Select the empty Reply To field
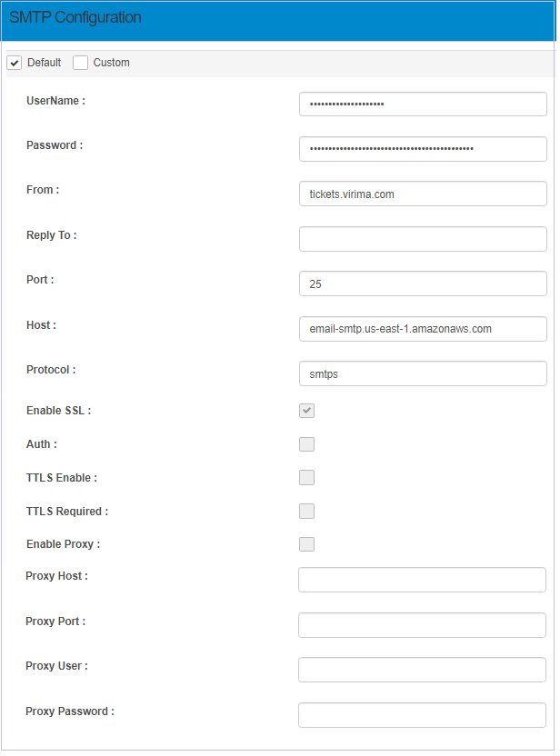The image size is (560, 756). [423, 239]
